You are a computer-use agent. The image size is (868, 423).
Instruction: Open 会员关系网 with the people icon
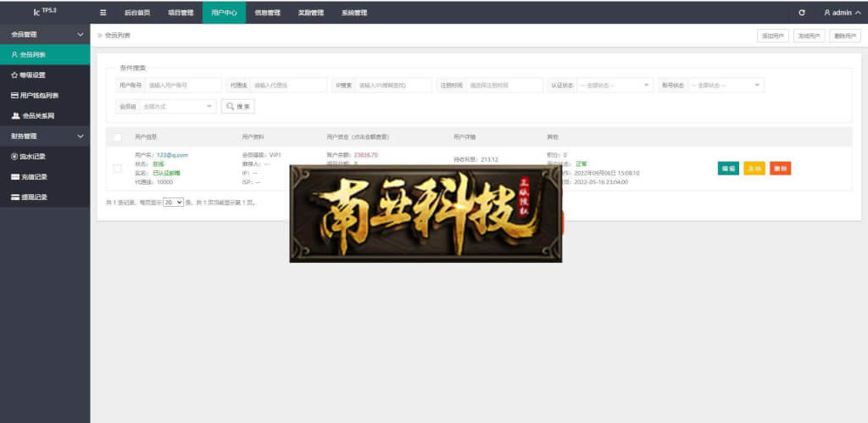pos(45,116)
